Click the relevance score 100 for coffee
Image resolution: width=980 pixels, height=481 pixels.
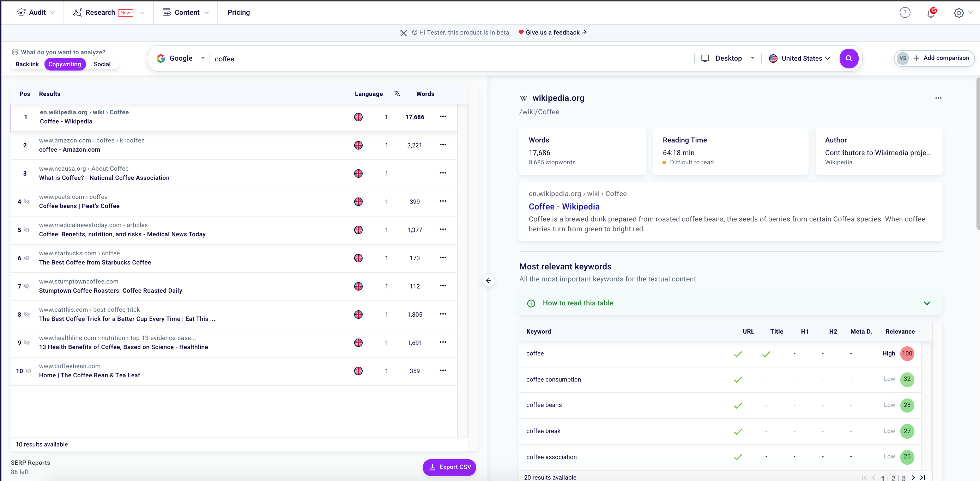pyautogui.click(x=907, y=353)
